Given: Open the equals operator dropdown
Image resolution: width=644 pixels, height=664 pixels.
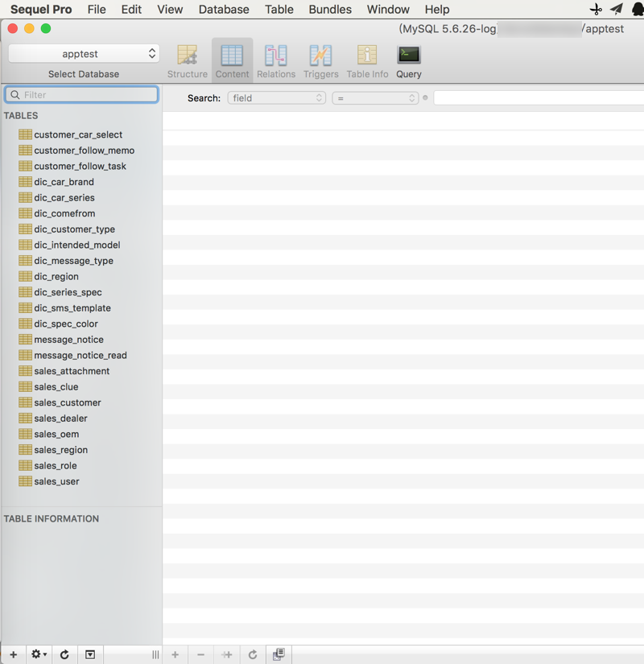Looking at the screenshot, I should (x=375, y=98).
